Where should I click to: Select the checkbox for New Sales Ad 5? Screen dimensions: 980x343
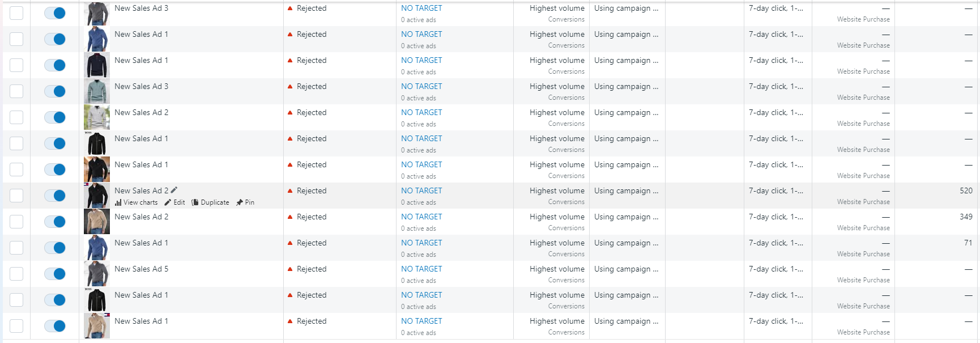(x=16, y=274)
